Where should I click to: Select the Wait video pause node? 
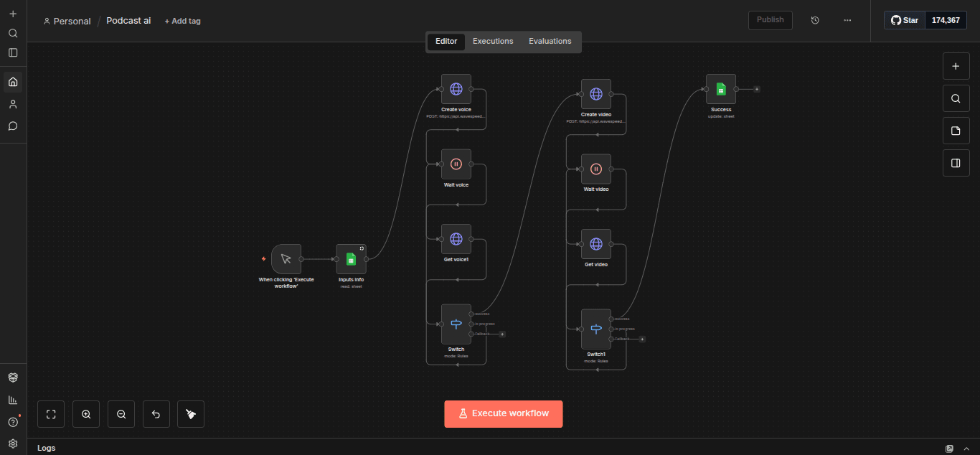596,169
